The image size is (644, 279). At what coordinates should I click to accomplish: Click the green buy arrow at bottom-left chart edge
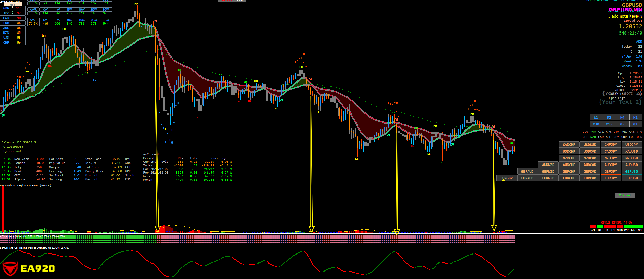point(3,115)
